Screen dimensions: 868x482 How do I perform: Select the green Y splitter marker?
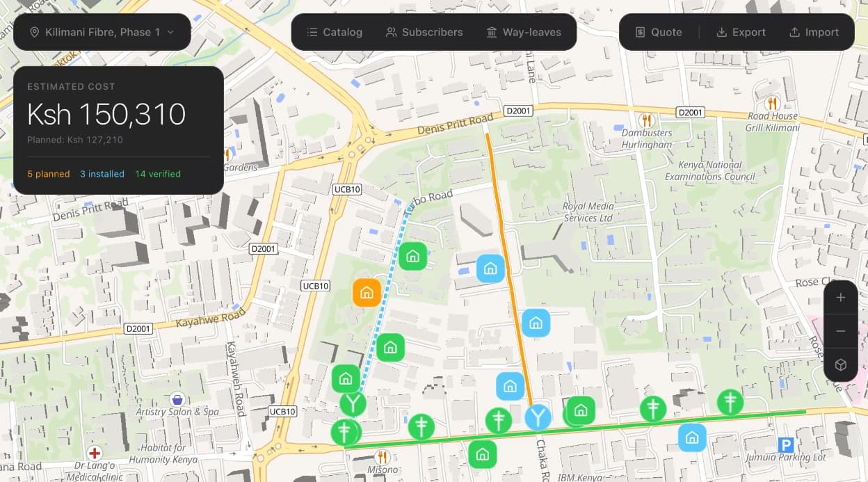353,403
